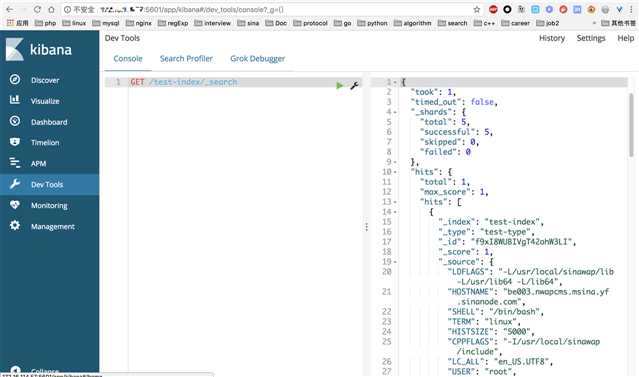Run the GET request with green play button
This screenshot has width=639, height=377.
coord(339,85)
